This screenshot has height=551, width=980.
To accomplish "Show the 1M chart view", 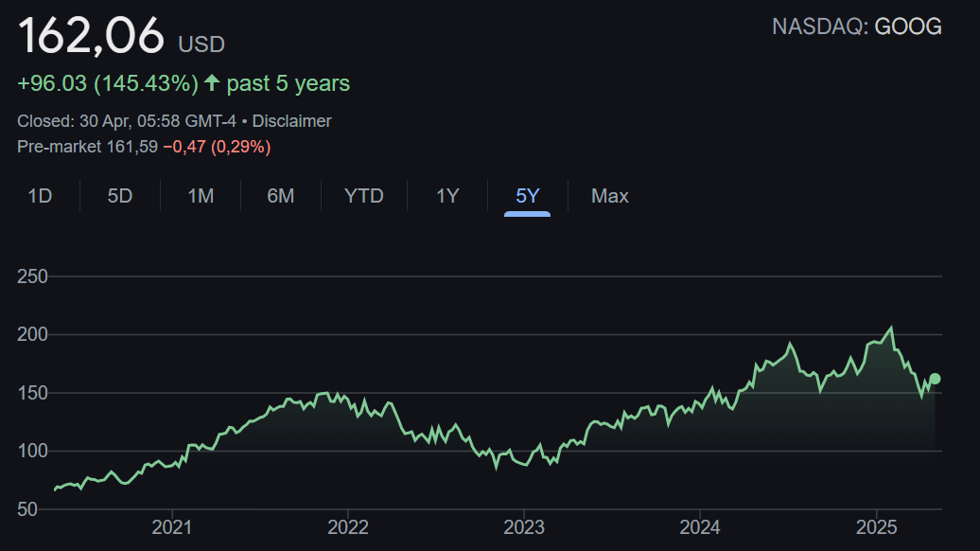I will tap(201, 196).
